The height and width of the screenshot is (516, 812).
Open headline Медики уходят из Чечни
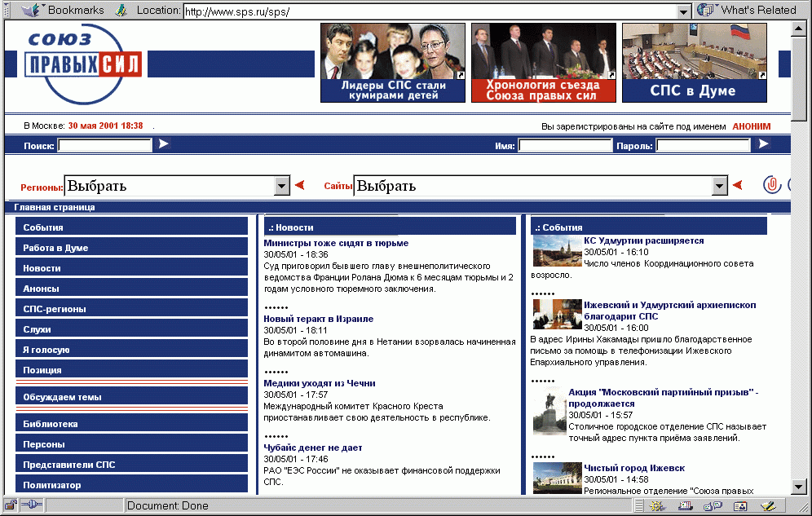tap(319, 383)
